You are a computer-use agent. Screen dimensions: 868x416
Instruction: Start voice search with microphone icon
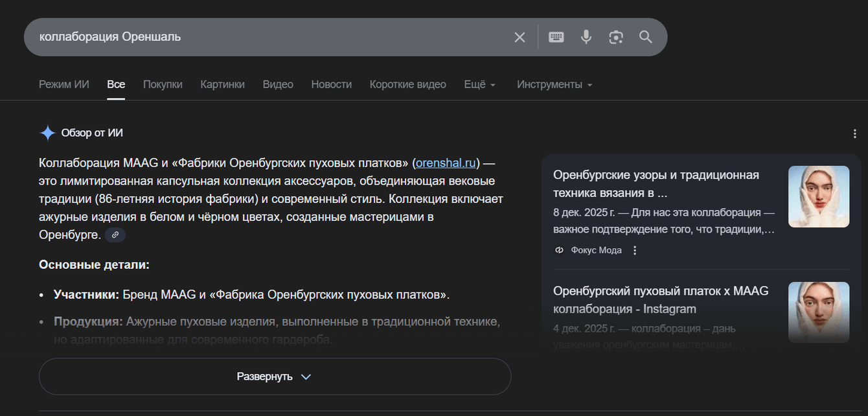click(x=586, y=37)
